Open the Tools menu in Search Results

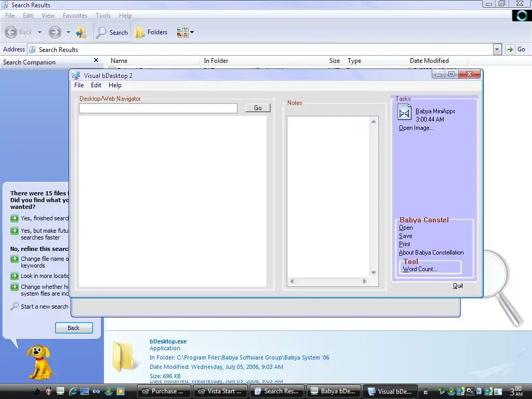[x=103, y=16]
